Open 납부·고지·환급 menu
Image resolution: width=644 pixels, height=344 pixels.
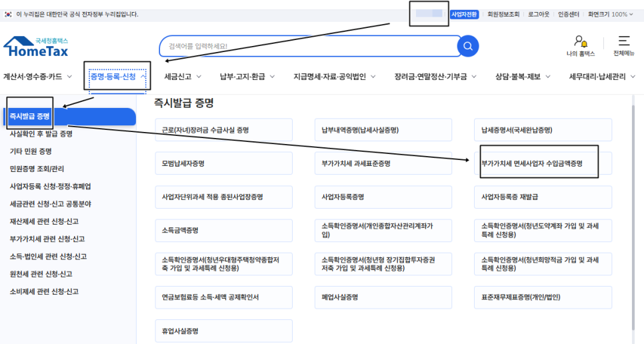click(x=242, y=77)
